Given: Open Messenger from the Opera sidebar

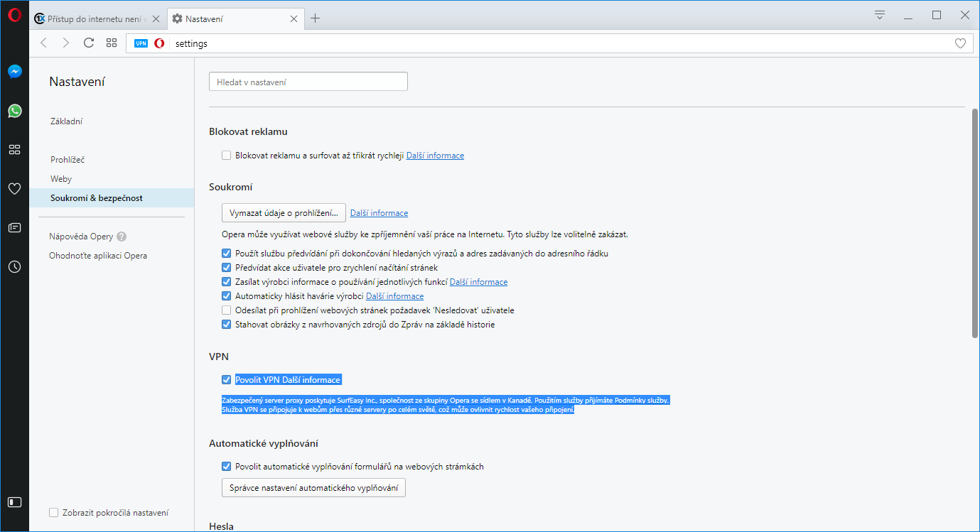Looking at the screenshot, I should pyautogui.click(x=14, y=72).
